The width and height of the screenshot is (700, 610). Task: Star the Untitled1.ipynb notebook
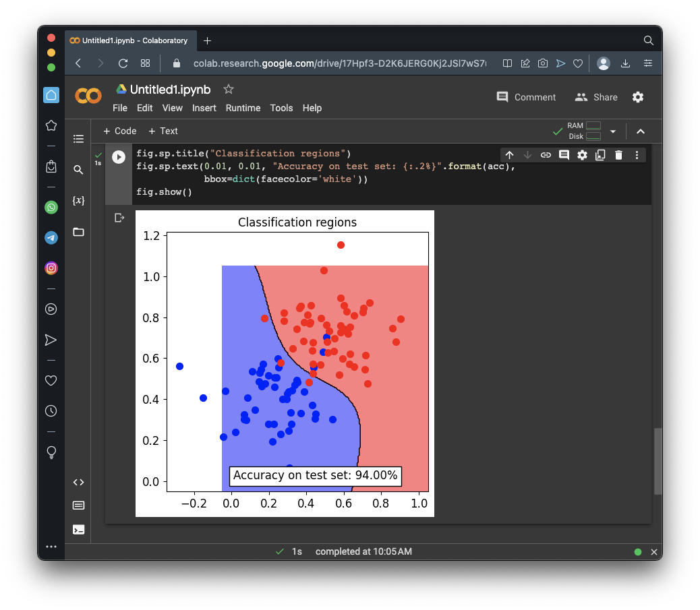(x=229, y=89)
